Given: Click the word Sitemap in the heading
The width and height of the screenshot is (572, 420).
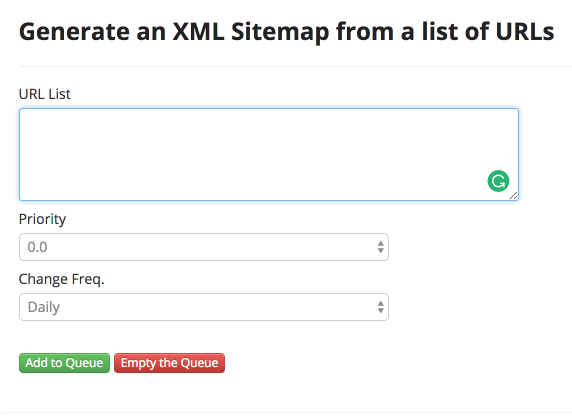Looking at the screenshot, I should (x=280, y=32).
